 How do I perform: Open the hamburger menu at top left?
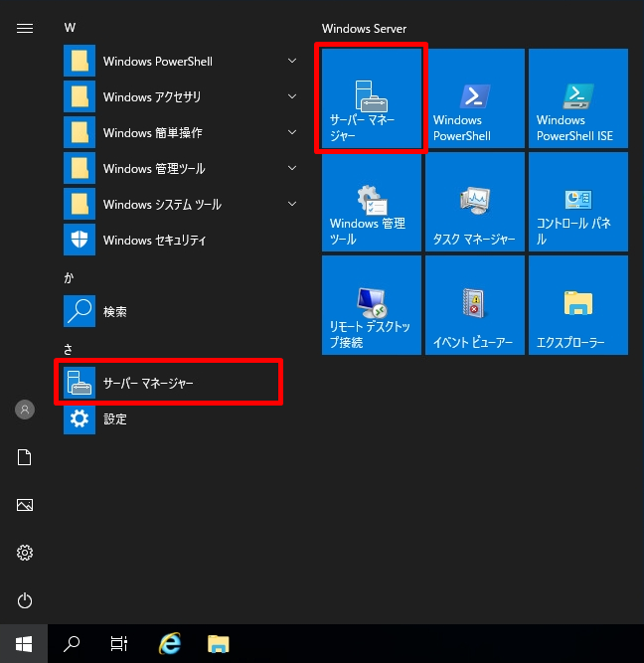(25, 29)
